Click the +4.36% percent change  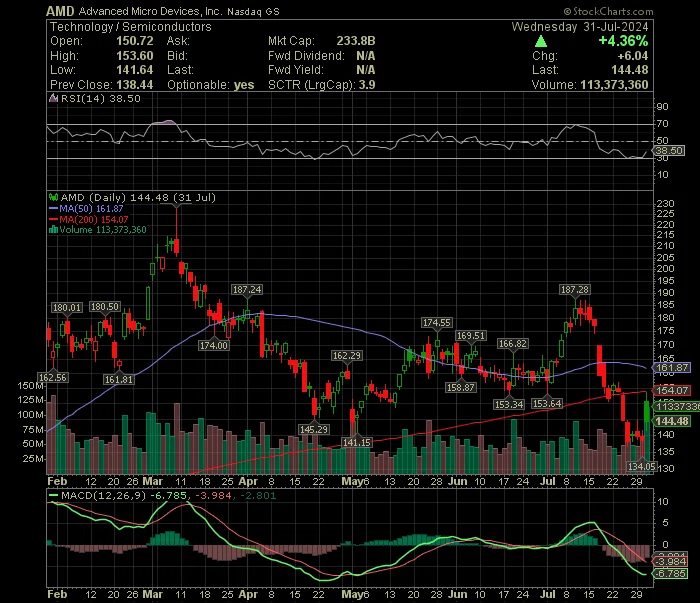point(623,41)
